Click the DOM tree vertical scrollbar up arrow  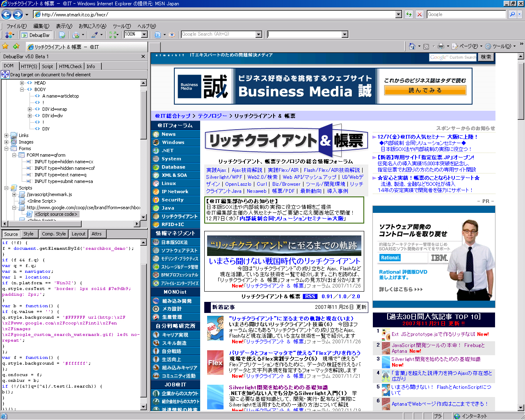[144, 83]
